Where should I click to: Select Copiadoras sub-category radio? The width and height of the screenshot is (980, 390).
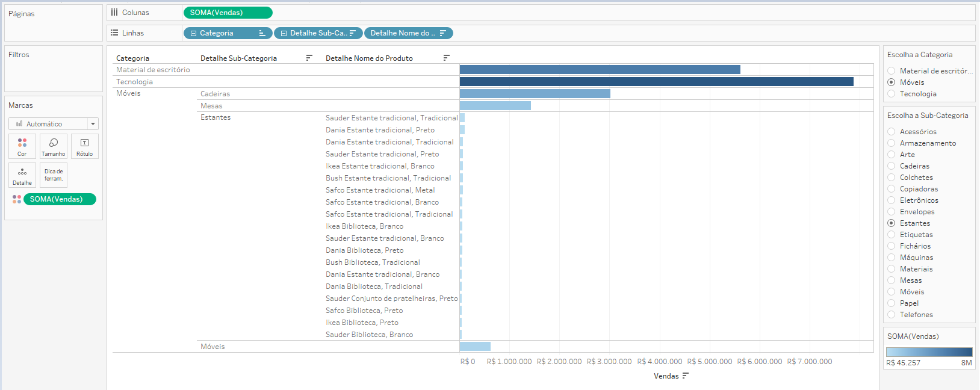(892, 189)
